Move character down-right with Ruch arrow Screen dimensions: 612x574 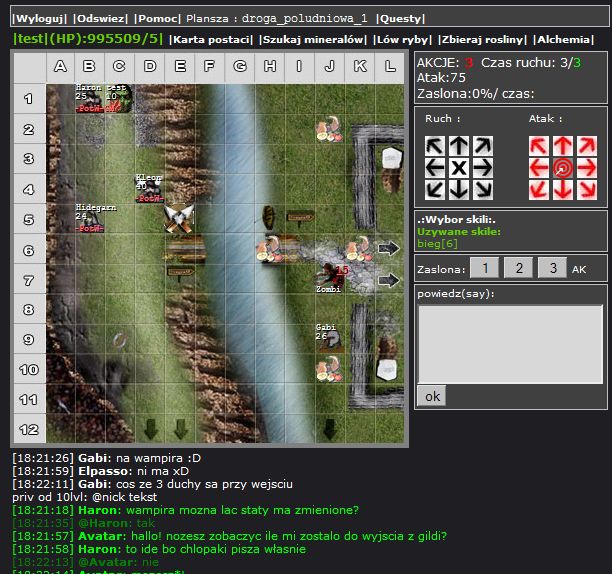coord(482,190)
